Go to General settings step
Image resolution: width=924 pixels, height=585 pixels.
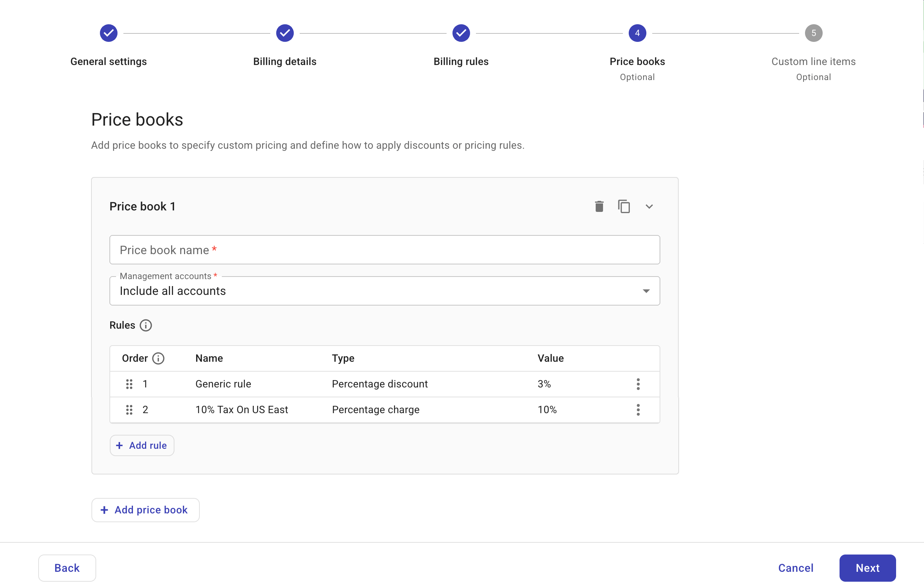click(109, 33)
